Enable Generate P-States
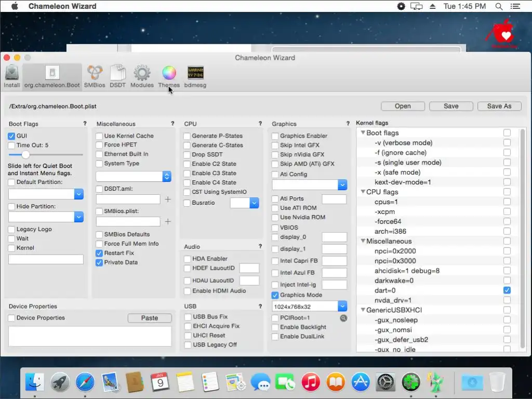 tap(187, 136)
